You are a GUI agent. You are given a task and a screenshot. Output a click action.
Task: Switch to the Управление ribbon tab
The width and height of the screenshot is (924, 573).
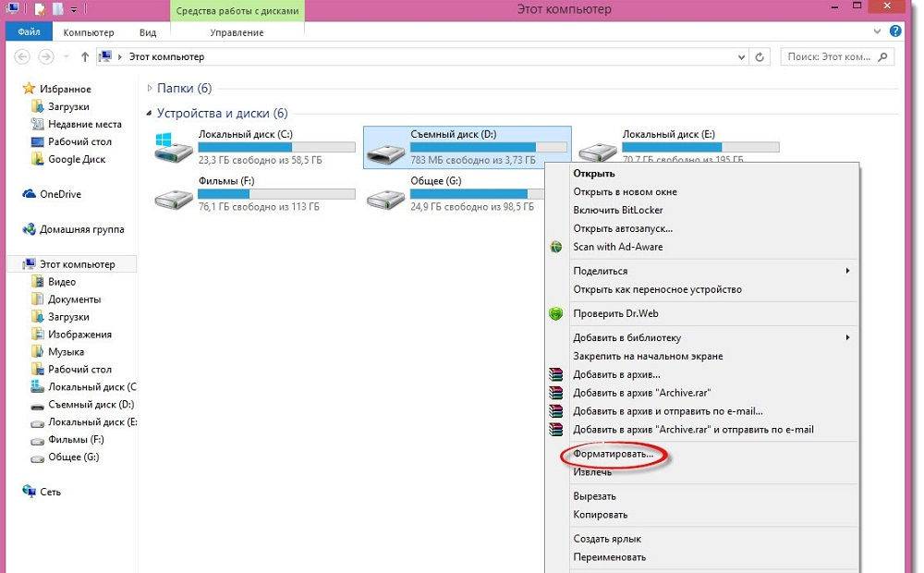pyautogui.click(x=237, y=32)
